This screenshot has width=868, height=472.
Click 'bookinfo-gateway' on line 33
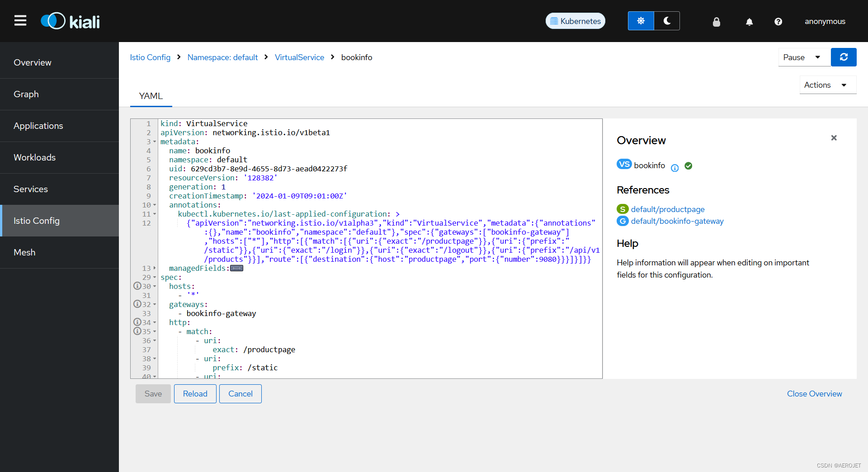[x=221, y=313]
